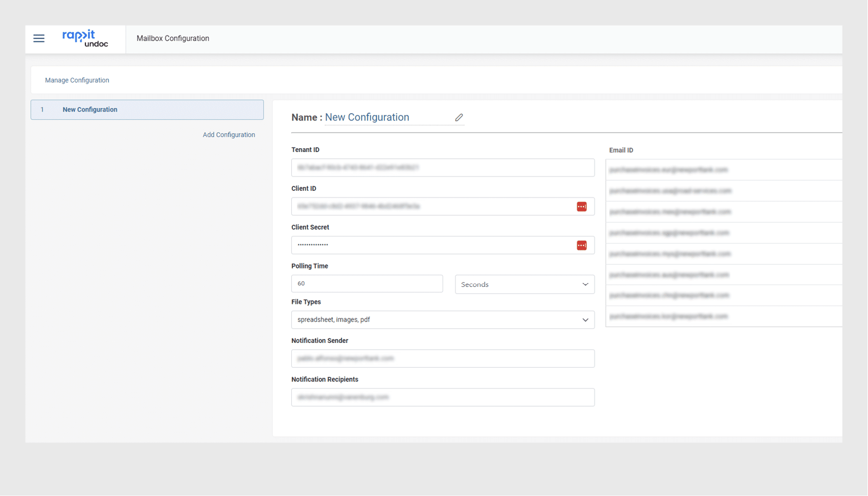The image size is (868, 496).
Task: Select the New Configuration list entry
Action: [x=146, y=109]
